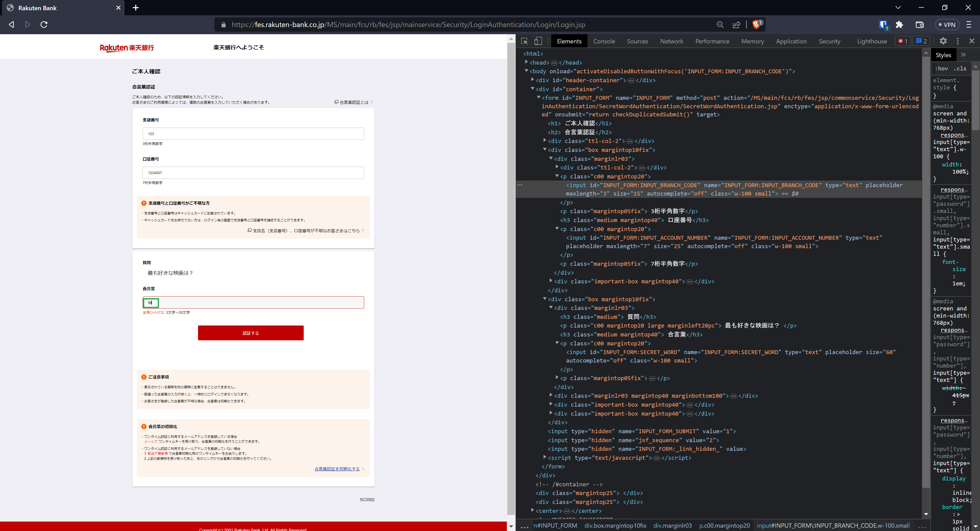The width and height of the screenshot is (980, 531).
Task: Click 合言葉認証を初期化する link
Action: pyautogui.click(x=337, y=469)
